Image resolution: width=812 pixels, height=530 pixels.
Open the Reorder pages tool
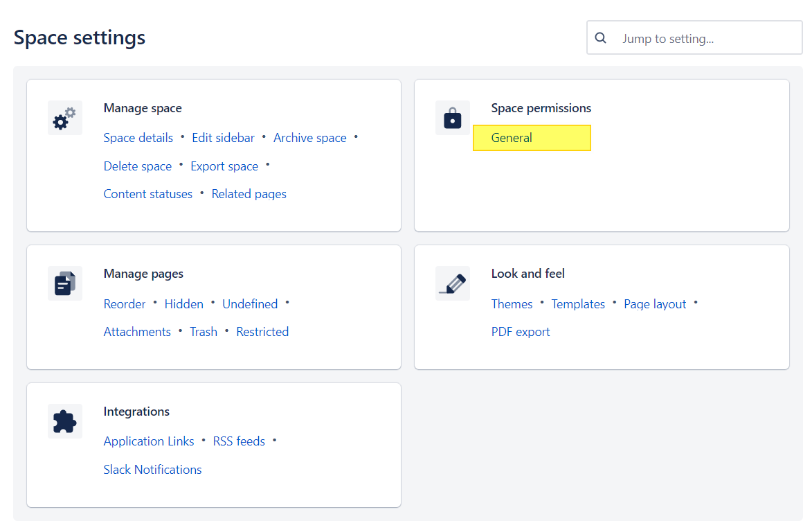[125, 303]
